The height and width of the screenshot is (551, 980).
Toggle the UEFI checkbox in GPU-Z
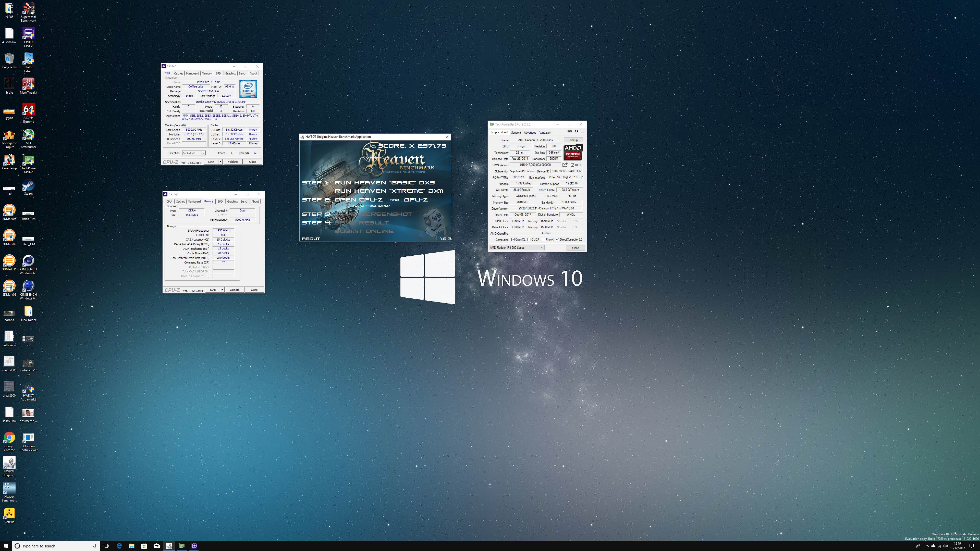(x=572, y=165)
